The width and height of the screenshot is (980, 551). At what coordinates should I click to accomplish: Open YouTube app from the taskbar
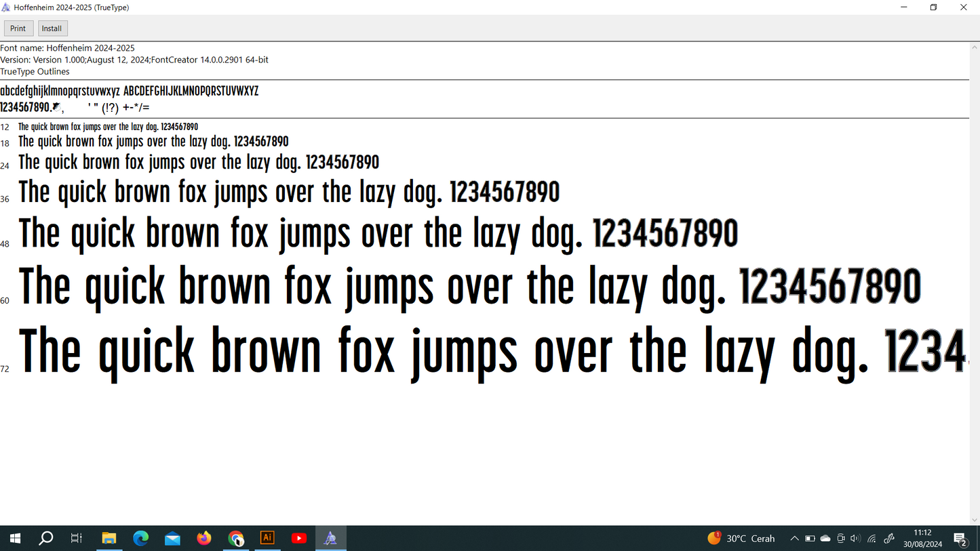[299, 538]
